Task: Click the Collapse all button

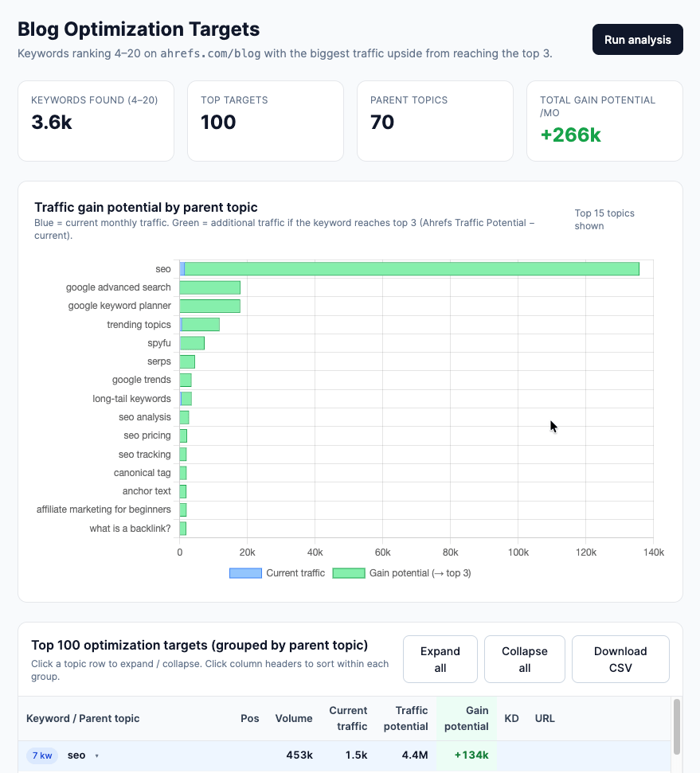Action: pos(524,658)
